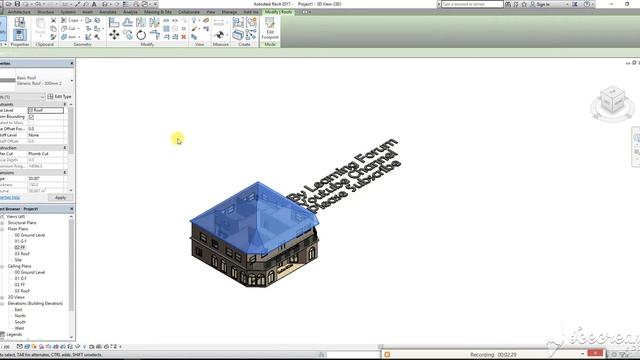Open the Manage ribbon tab
640x360 pixels.
(229, 12)
